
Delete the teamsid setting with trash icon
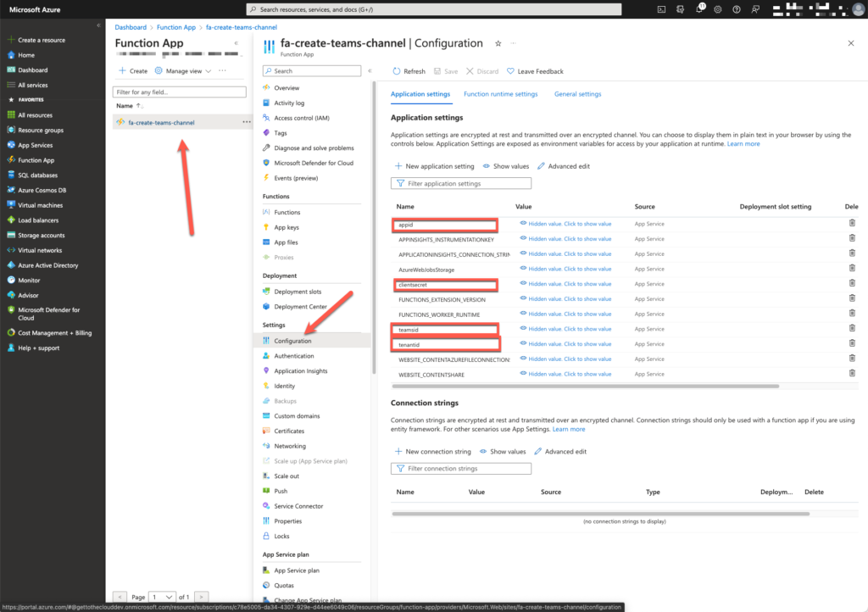pyautogui.click(x=852, y=328)
